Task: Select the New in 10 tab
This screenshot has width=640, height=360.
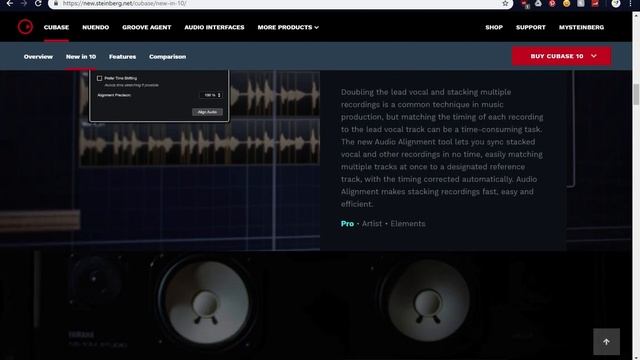Action: [81, 57]
